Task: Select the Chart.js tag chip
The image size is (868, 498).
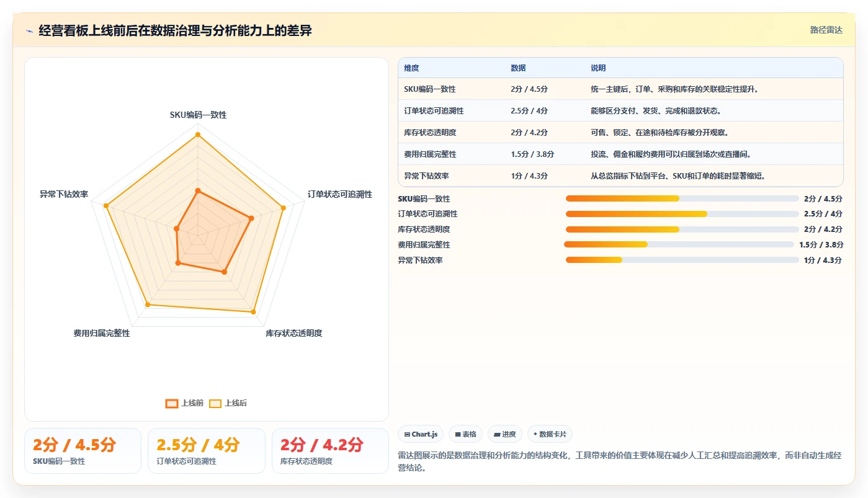Action: (x=421, y=434)
